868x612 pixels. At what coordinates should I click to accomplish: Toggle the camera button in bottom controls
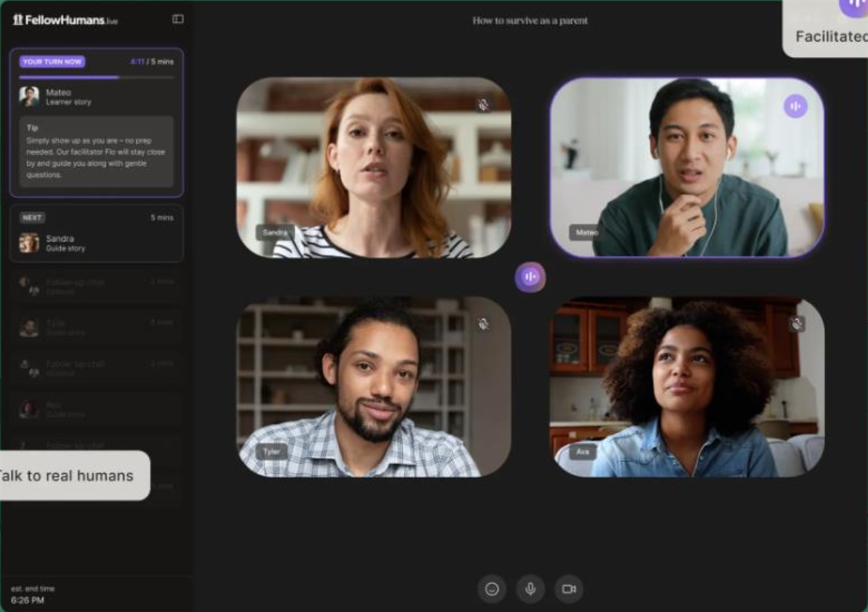click(569, 589)
